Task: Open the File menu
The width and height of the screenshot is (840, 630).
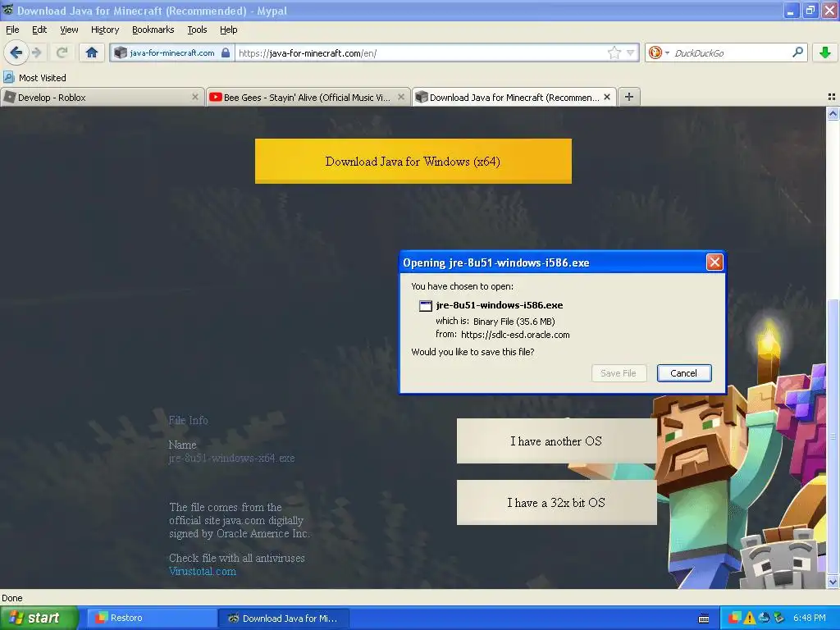Action: point(12,30)
